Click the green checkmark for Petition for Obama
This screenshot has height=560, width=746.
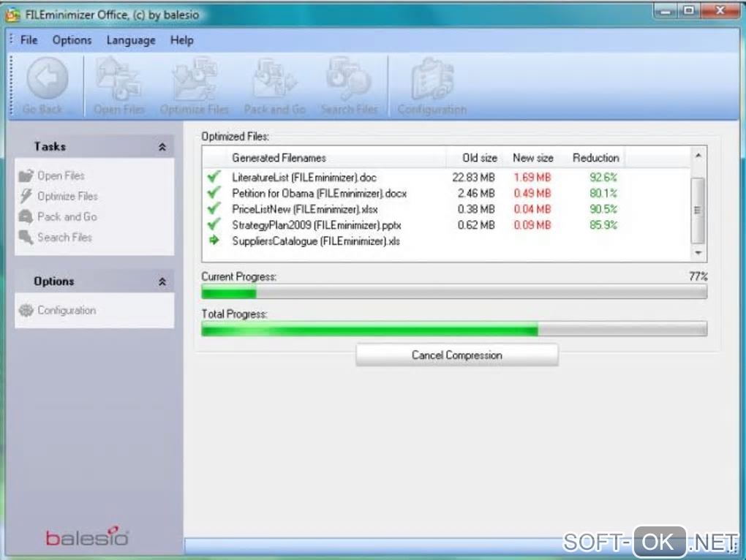tap(214, 192)
